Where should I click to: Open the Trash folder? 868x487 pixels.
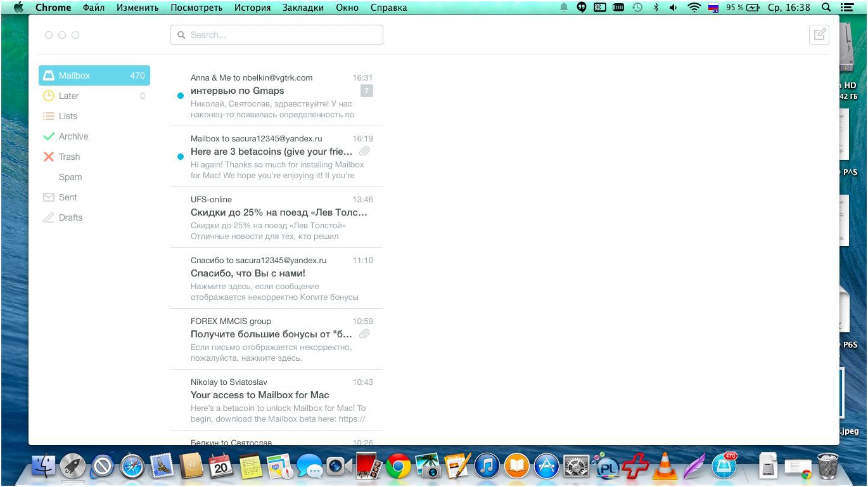pyautogui.click(x=69, y=157)
